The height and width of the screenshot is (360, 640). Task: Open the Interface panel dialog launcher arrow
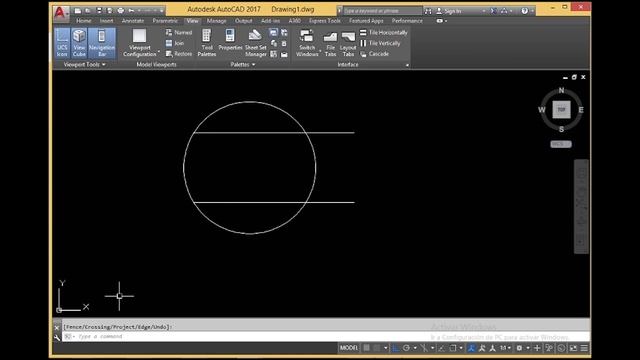pos(407,65)
